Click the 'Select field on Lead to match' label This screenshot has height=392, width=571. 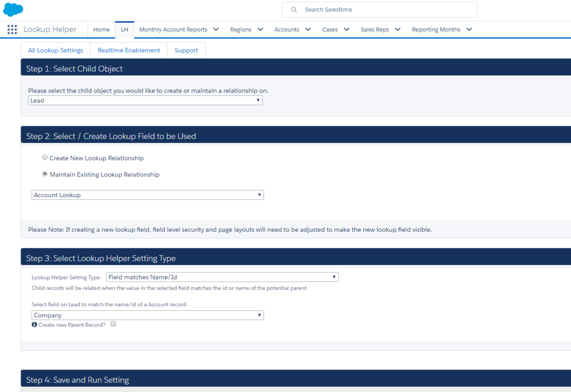pos(109,304)
